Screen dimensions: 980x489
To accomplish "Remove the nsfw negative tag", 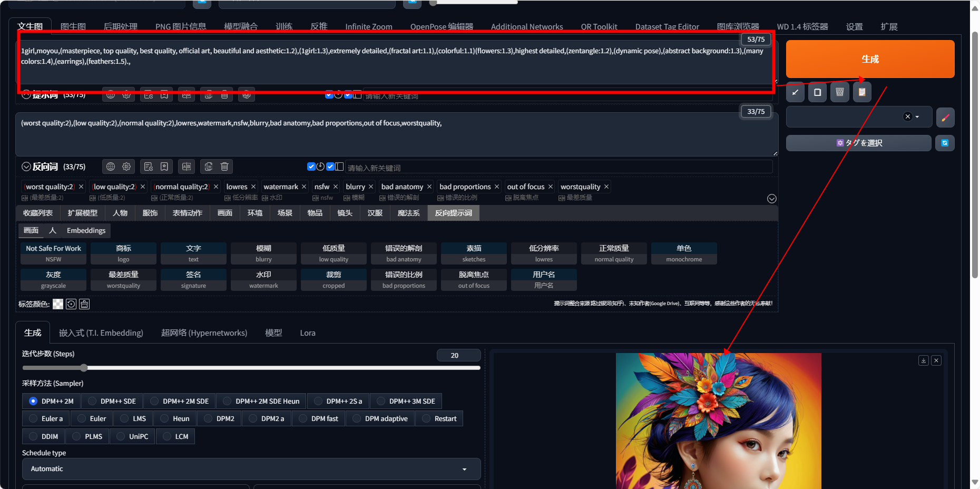I will (x=336, y=187).
